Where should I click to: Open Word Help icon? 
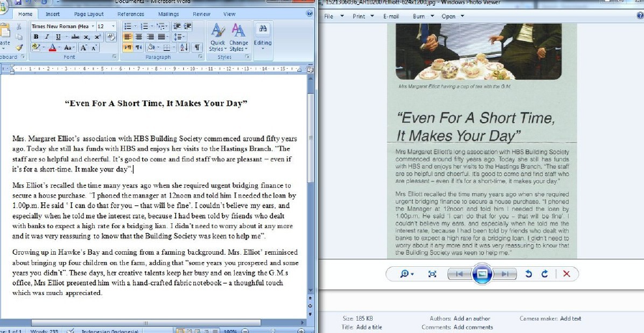point(309,14)
